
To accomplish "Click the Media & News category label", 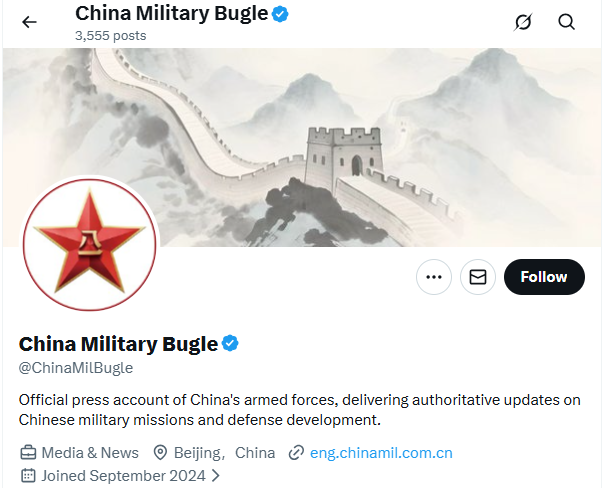I will tap(90, 452).
